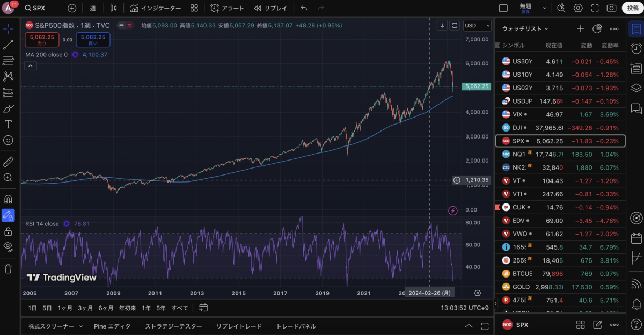Open the go to date calendar icon
Viewport: 644px width, 335px height.
tap(203, 308)
